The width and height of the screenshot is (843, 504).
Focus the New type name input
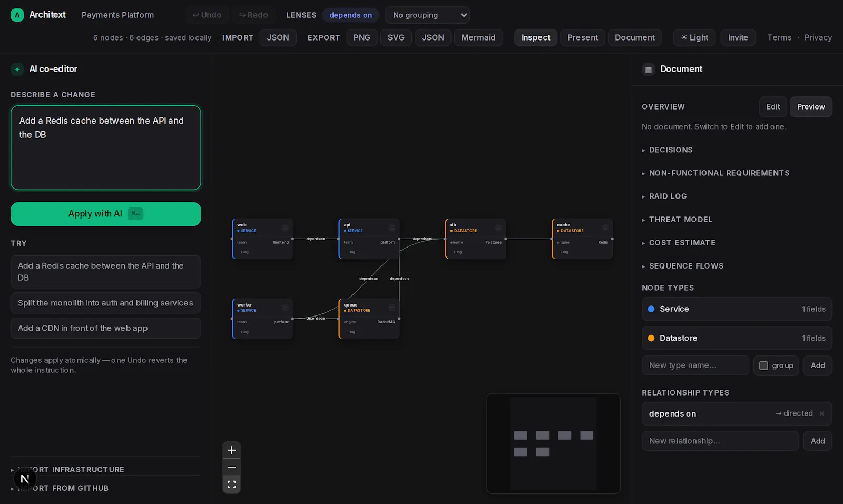[x=695, y=365]
